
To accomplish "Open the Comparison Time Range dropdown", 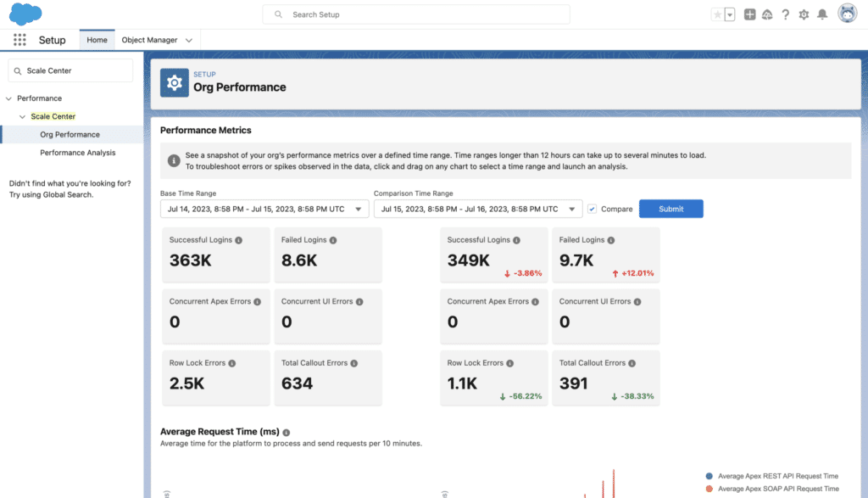I will tap(478, 209).
